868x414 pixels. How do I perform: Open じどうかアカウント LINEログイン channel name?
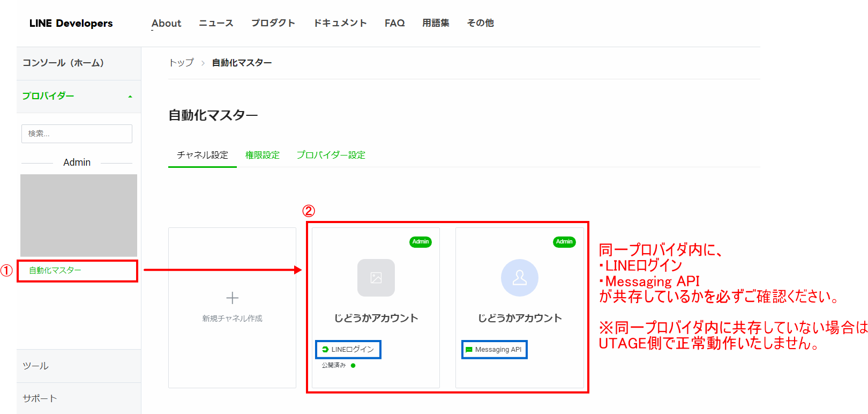[x=376, y=318]
